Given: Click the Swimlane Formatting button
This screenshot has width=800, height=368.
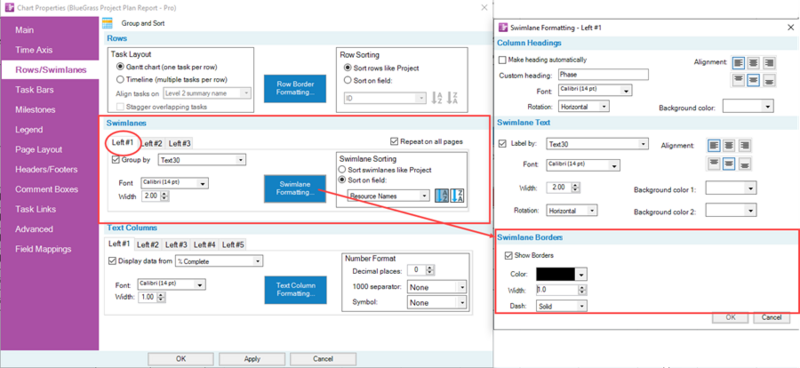Looking at the screenshot, I should pyautogui.click(x=295, y=188).
